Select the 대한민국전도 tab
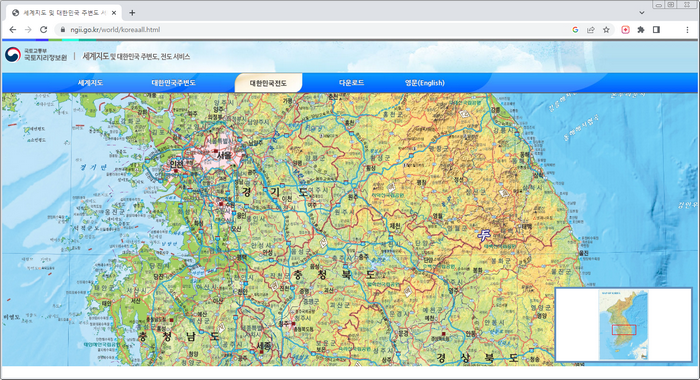The image size is (700, 380). click(x=268, y=83)
